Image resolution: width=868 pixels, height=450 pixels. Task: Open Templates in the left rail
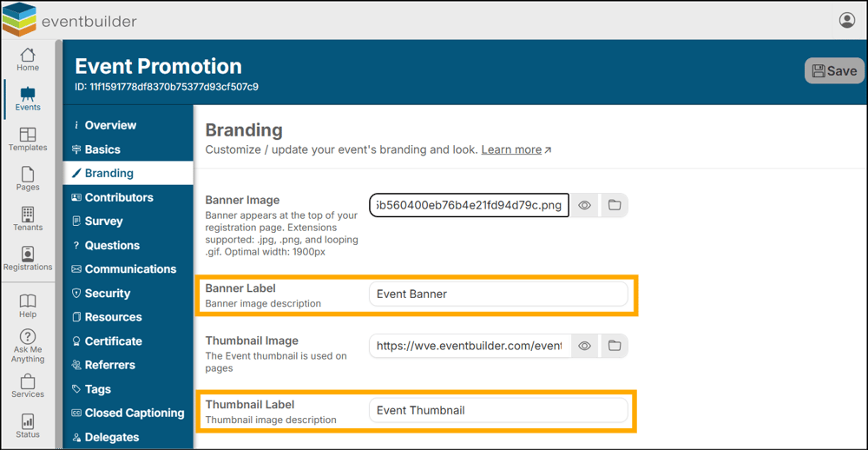tap(28, 140)
